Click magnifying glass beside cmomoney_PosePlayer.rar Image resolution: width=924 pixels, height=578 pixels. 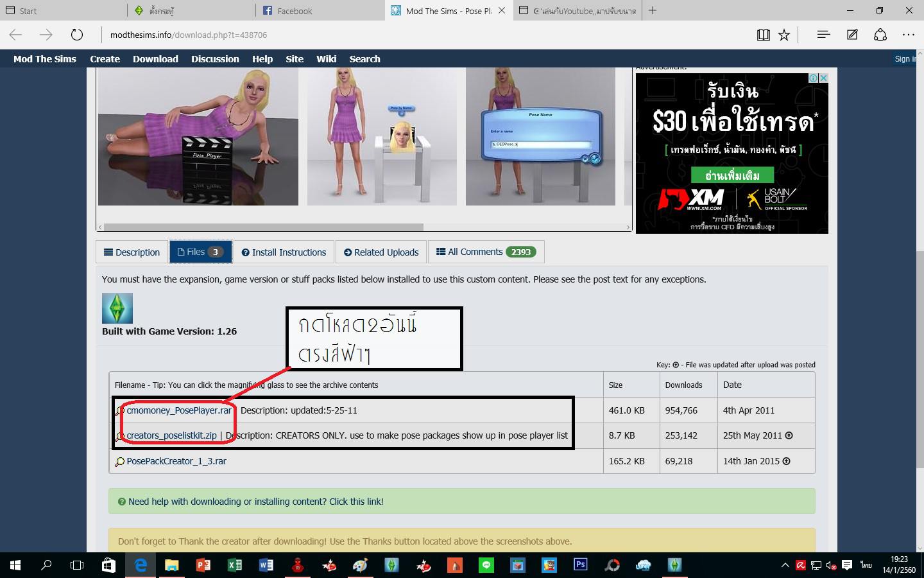(x=119, y=411)
